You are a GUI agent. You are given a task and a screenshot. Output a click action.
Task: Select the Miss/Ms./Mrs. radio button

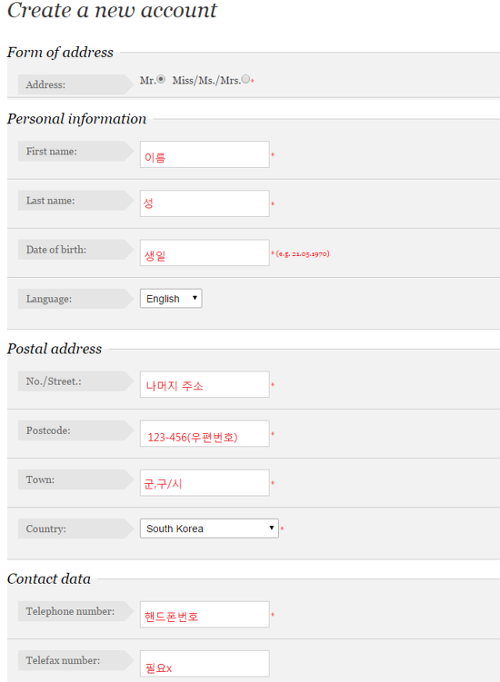coord(246,79)
